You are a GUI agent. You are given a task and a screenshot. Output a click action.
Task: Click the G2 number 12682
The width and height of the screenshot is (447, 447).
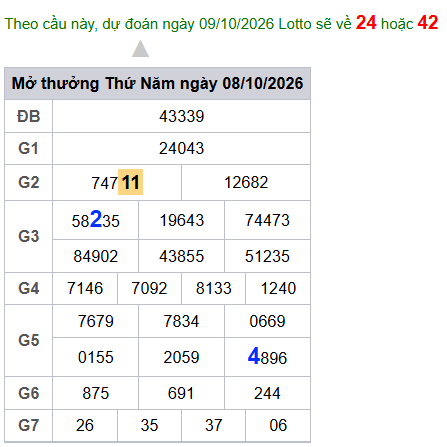(x=246, y=182)
